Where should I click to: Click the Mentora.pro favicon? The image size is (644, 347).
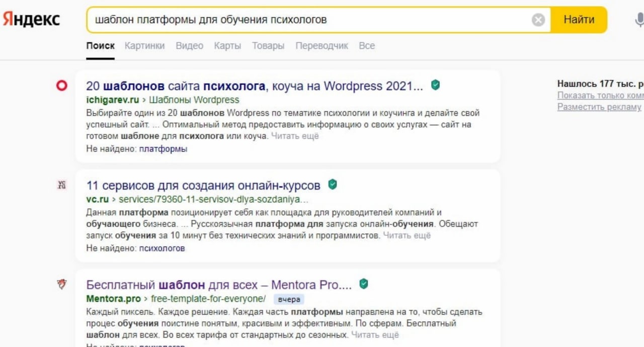[x=61, y=285]
